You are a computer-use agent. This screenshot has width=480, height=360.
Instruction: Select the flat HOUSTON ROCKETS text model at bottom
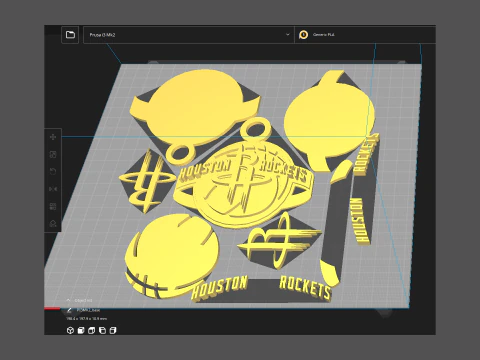(x=262, y=288)
